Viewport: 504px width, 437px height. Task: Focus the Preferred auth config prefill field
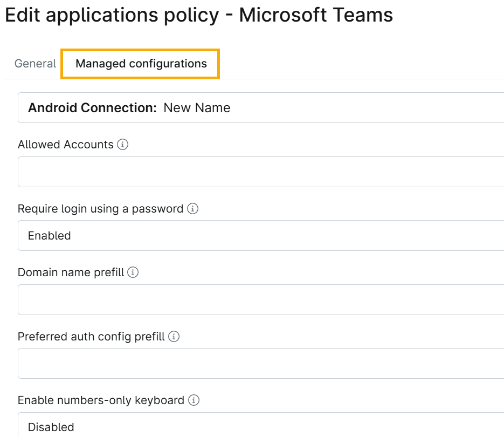pyautogui.click(x=259, y=363)
